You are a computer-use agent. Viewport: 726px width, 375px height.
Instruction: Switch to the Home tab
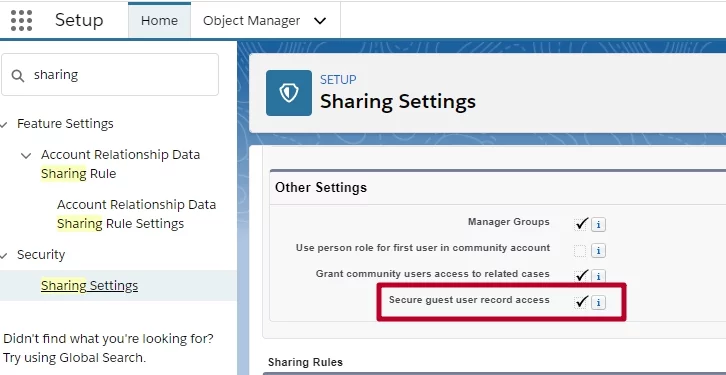click(x=159, y=20)
